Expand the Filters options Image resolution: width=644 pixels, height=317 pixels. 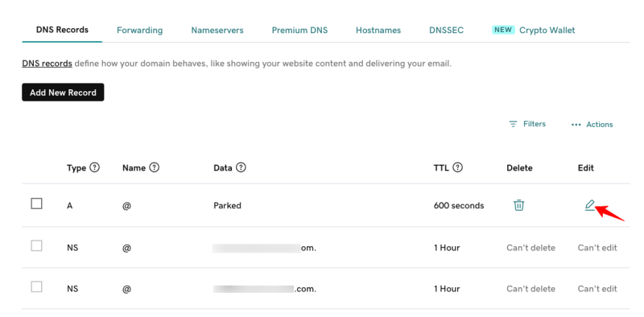pyautogui.click(x=527, y=124)
